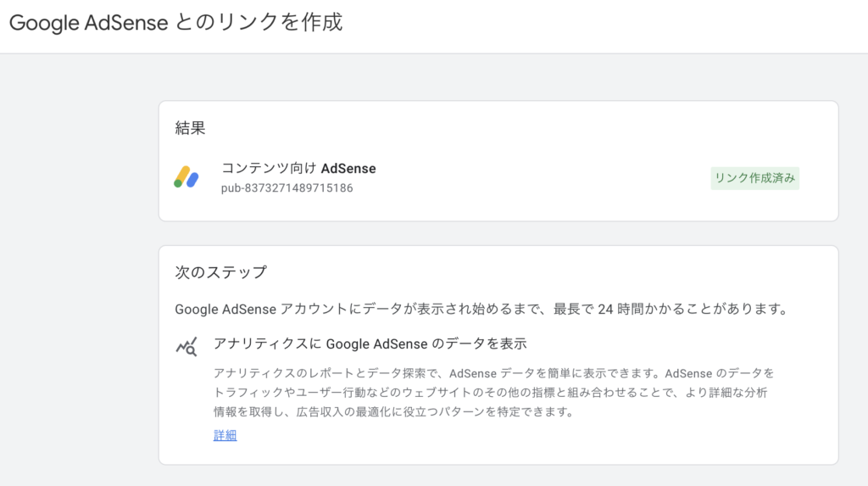Screen dimensions: 868x486
Task: Click the 結果 section heading
Action: [x=190, y=128]
